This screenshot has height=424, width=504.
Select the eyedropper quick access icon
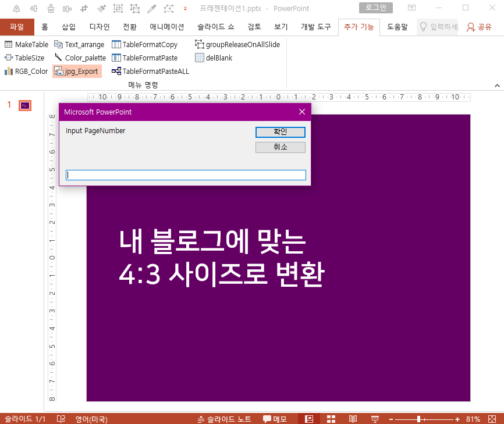point(152,9)
